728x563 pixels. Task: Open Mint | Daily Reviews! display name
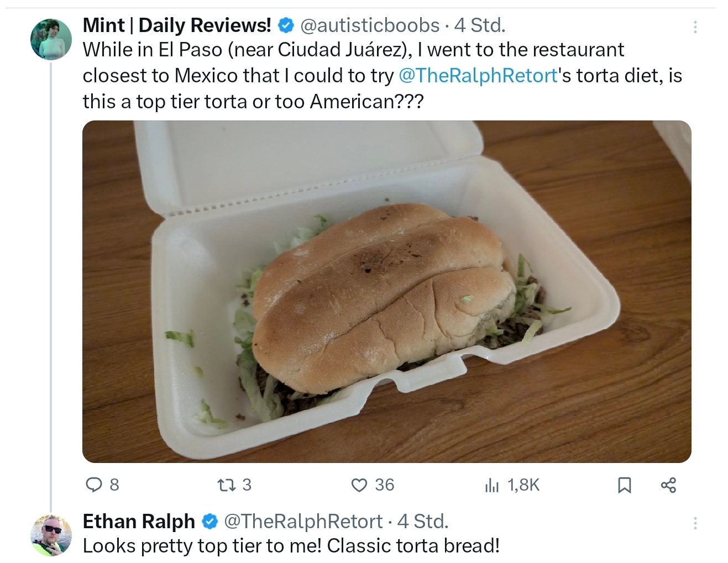[177, 25]
